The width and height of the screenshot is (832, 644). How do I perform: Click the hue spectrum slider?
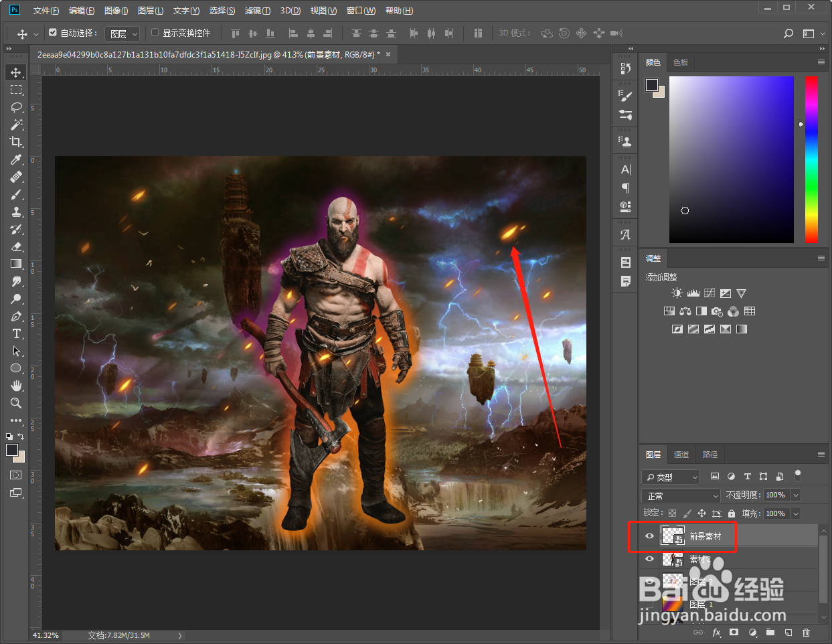pos(811,159)
